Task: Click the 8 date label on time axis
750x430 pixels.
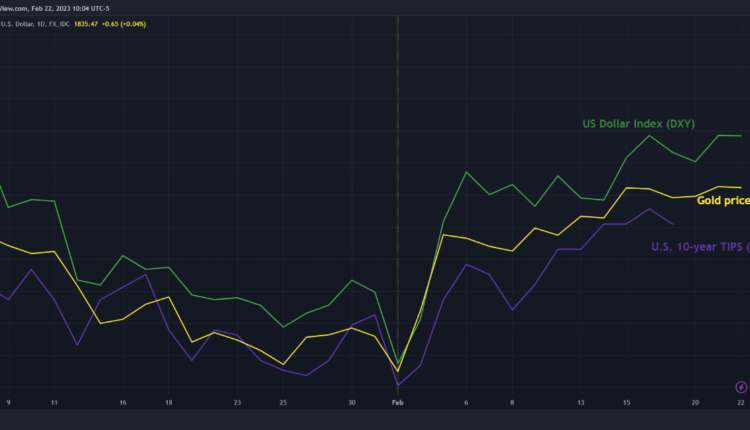Action: [x=512, y=402]
